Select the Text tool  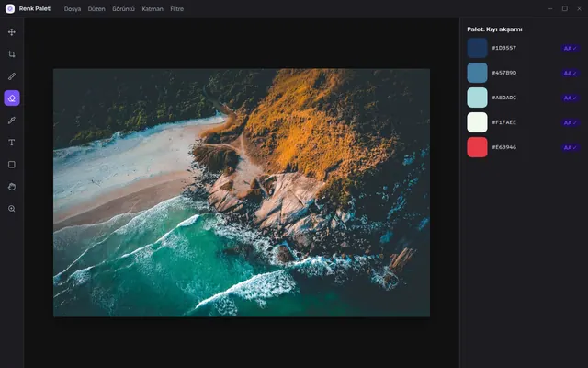12,143
